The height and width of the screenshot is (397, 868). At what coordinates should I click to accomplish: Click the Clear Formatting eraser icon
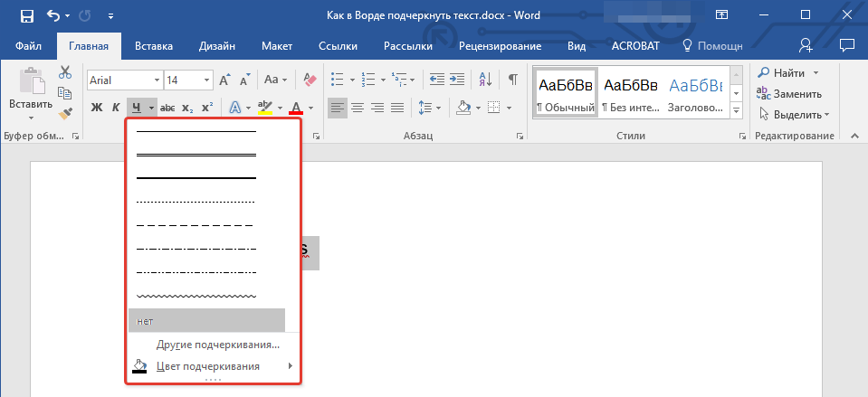[310, 80]
